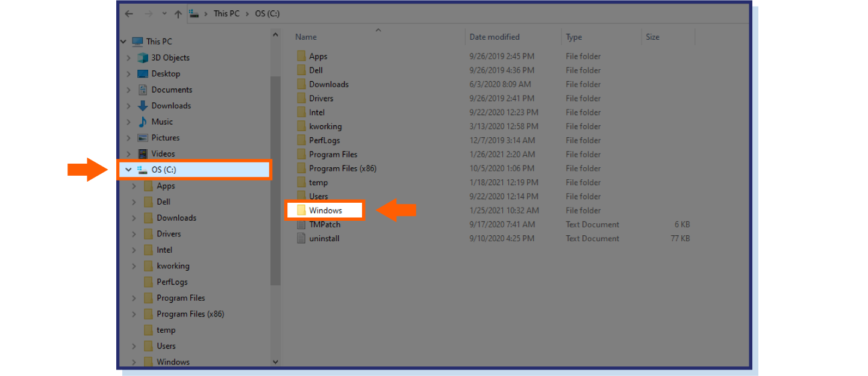Viewport: 868px width, 376px height.
Task: Click the Type column header
Action: 573,37
